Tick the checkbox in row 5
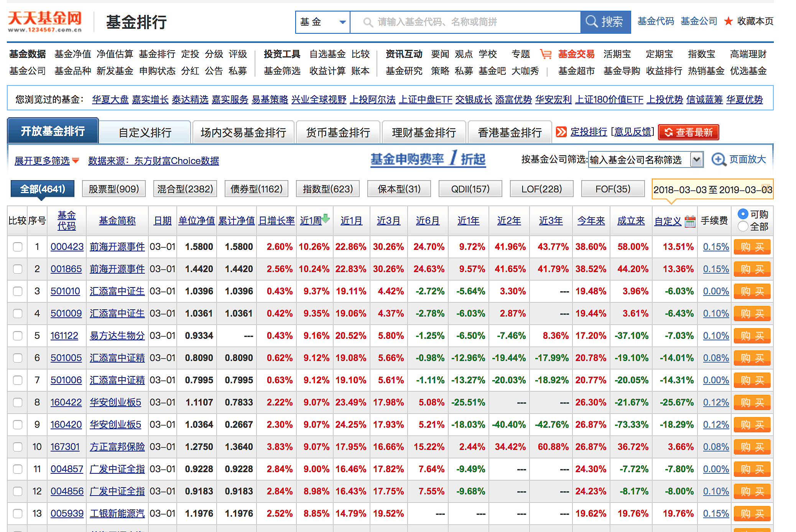 [x=18, y=336]
